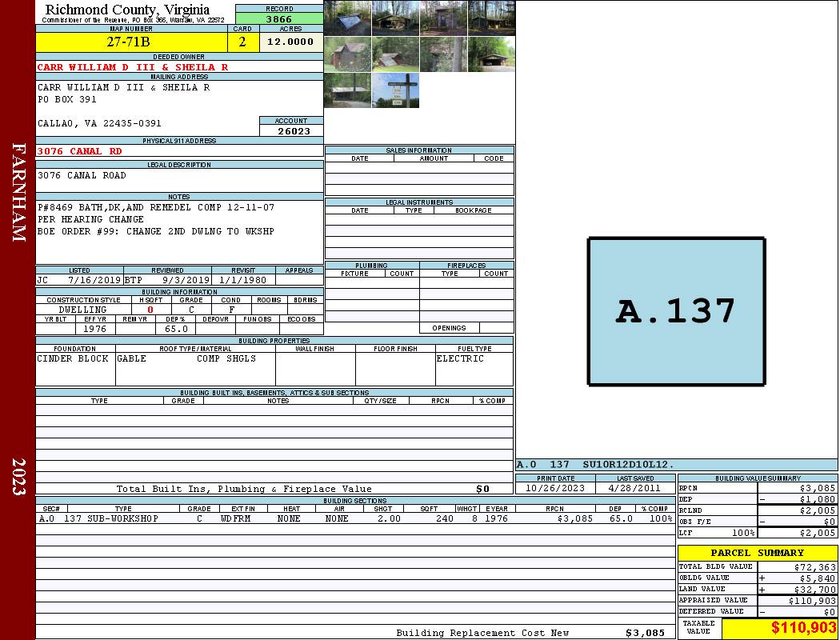The height and width of the screenshot is (640, 840).
Task: Click the card number 2 field
Action: pyautogui.click(x=242, y=42)
